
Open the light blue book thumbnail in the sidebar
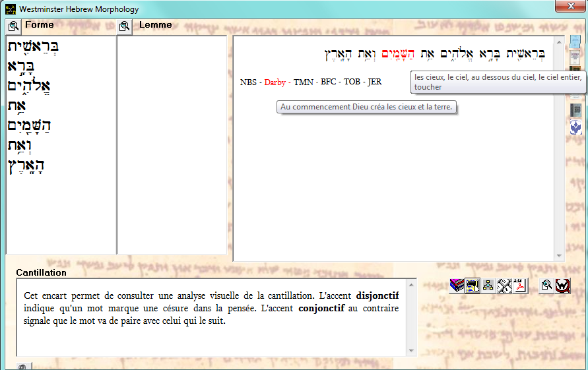[575, 42]
